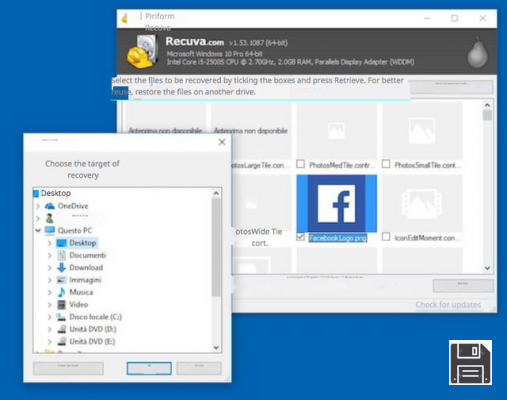
Task: Click the Questo PC computer icon
Action: coord(50,230)
